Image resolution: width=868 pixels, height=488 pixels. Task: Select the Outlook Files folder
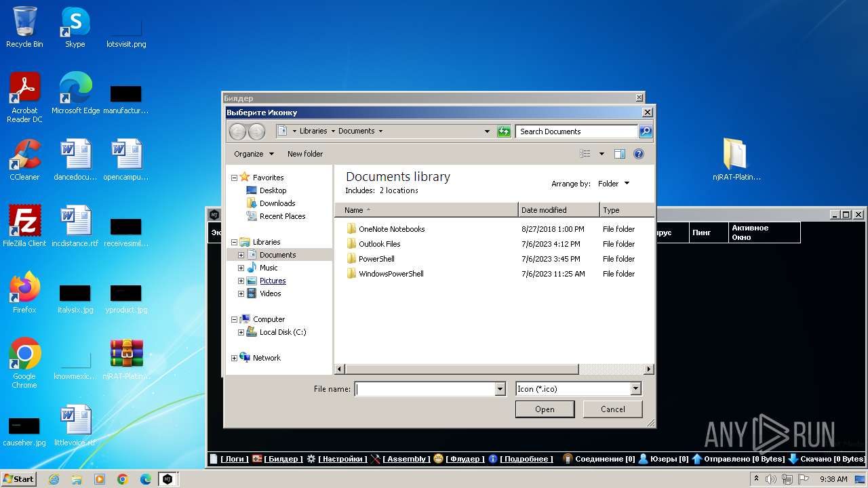[380, 244]
